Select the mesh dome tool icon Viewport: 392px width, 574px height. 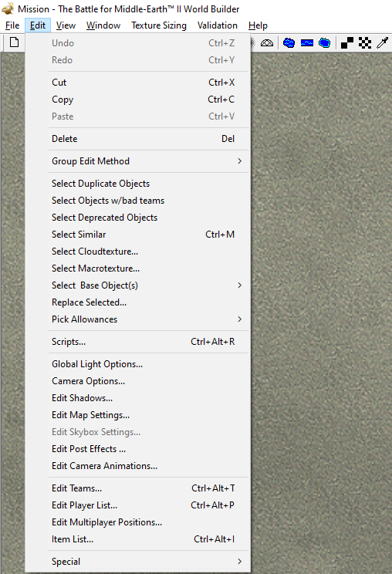(x=267, y=43)
